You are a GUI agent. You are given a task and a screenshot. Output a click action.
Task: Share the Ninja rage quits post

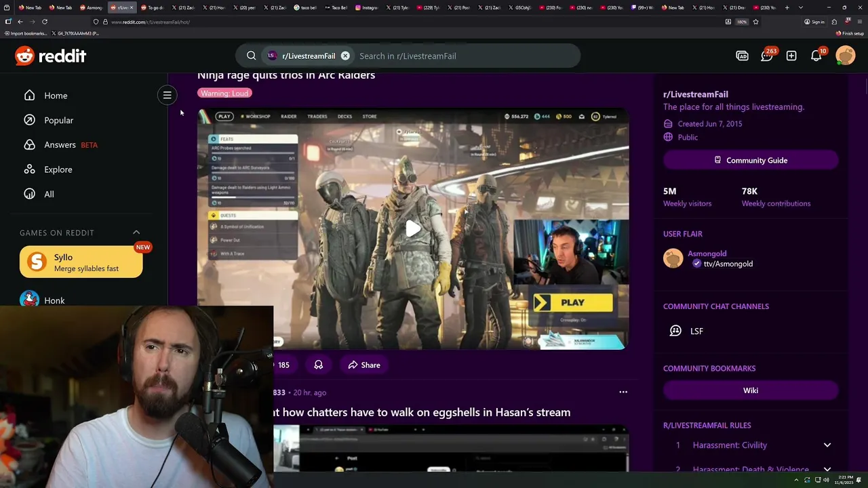click(x=364, y=365)
